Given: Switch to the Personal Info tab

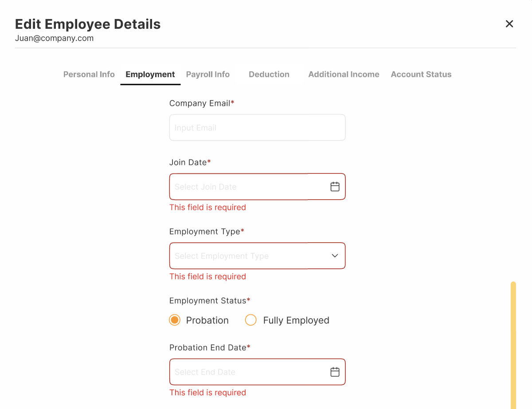Looking at the screenshot, I should point(89,74).
